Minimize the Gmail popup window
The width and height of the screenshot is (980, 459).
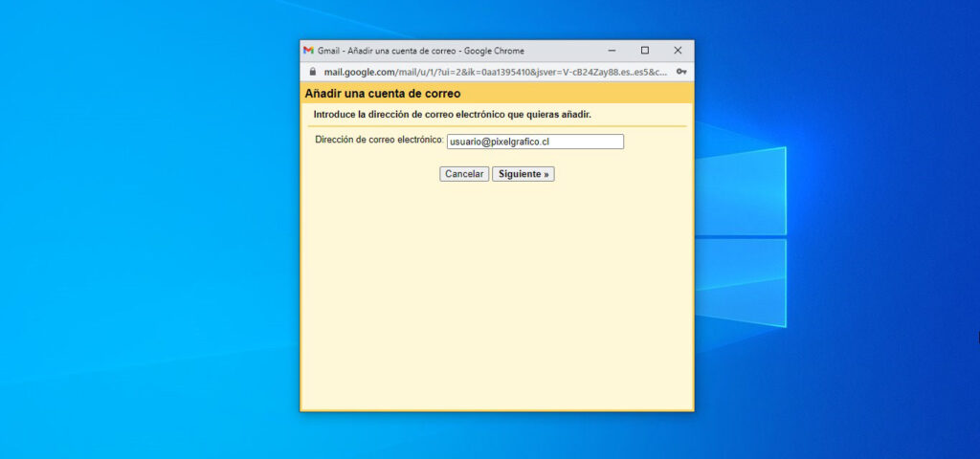click(612, 51)
